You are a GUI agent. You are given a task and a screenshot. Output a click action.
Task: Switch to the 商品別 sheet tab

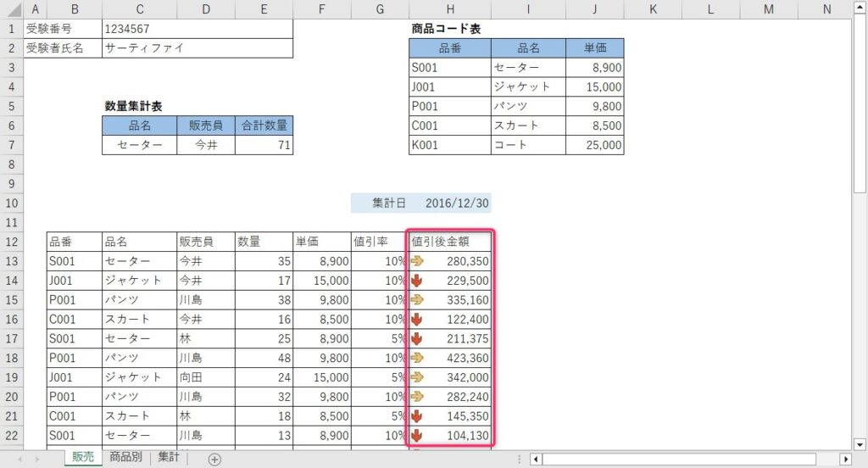pos(125,458)
